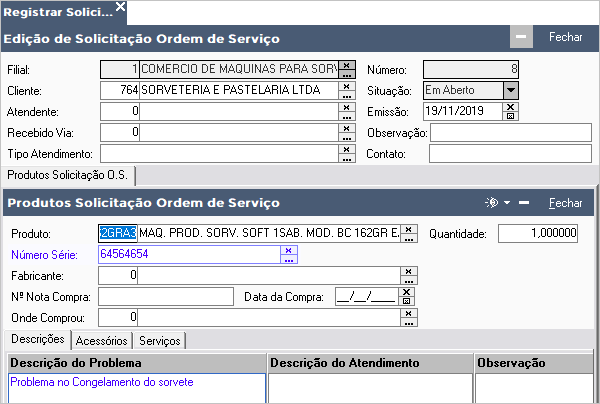Click the Atendente code field
This screenshot has height=404, width=600.
(x=120, y=112)
